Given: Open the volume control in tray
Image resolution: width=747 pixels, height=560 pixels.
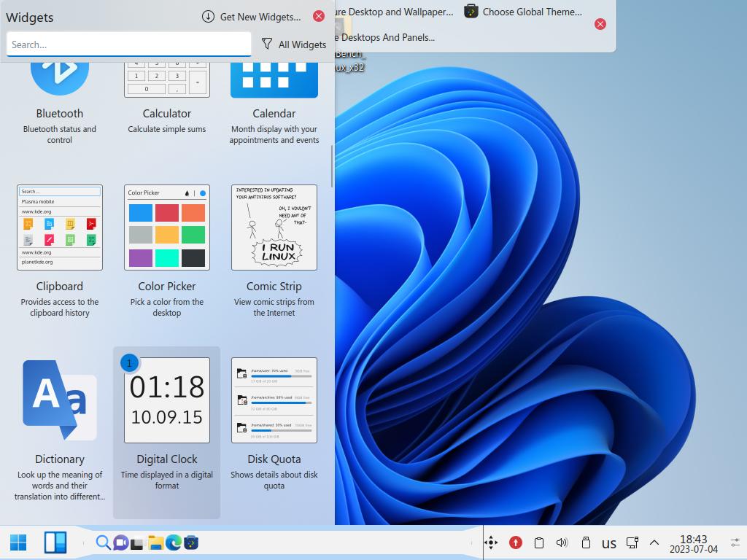Looking at the screenshot, I should pos(562,542).
